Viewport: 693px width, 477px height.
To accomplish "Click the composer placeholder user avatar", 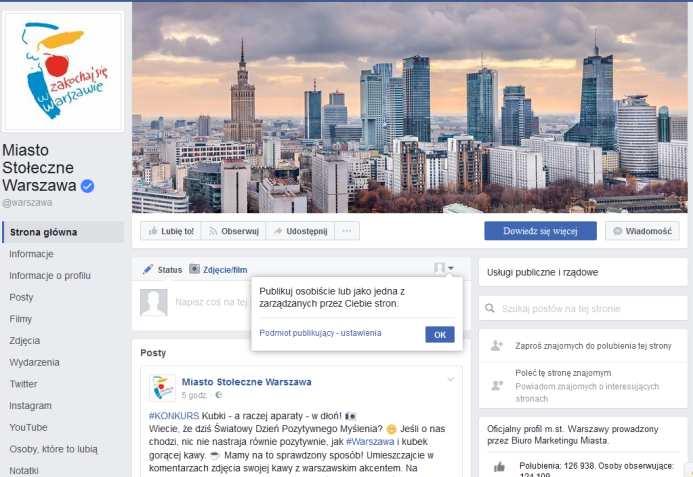I will tap(153, 302).
